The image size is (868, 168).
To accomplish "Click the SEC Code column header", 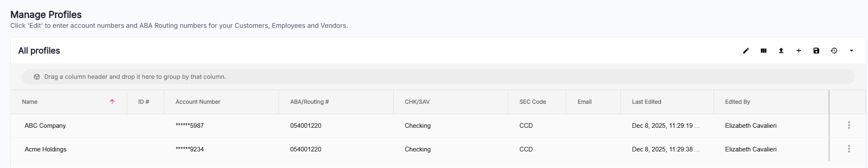I will click(532, 102).
